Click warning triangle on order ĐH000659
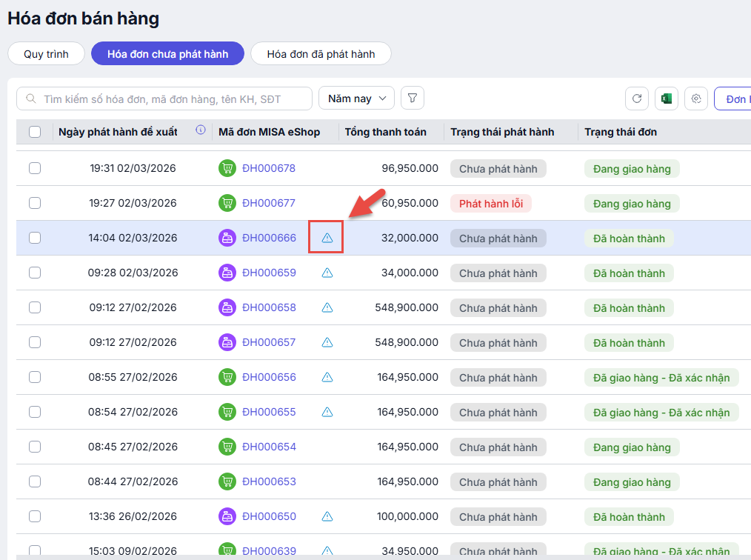 327,273
